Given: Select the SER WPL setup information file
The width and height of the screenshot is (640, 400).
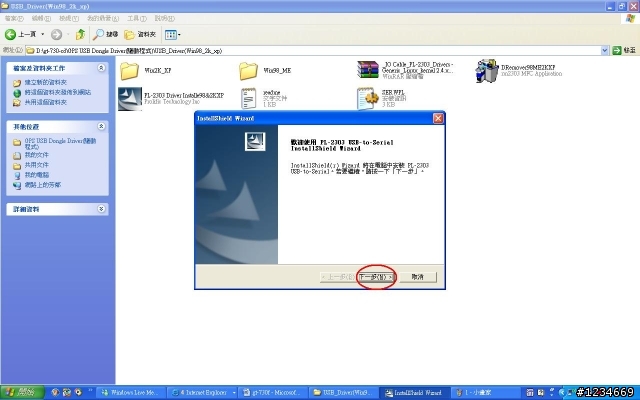Looking at the screenshot, I should point(381,98).
